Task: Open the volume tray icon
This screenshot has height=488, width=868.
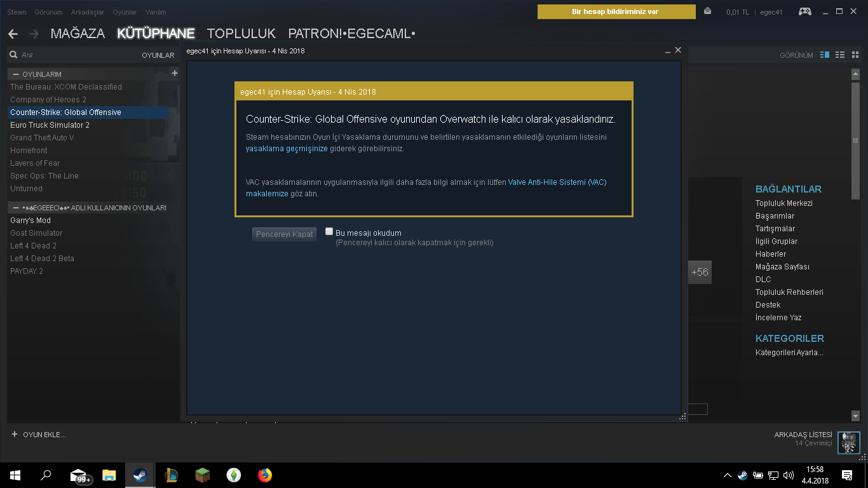Action: pos(789,475)
